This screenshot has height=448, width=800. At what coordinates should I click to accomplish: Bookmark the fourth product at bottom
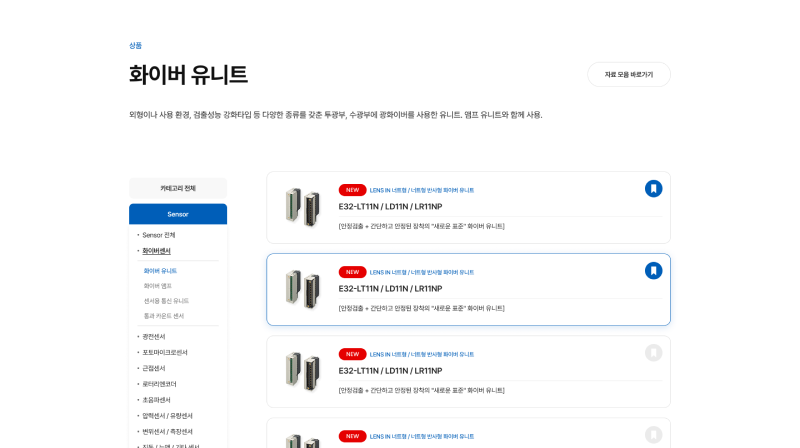coord(653,434)
